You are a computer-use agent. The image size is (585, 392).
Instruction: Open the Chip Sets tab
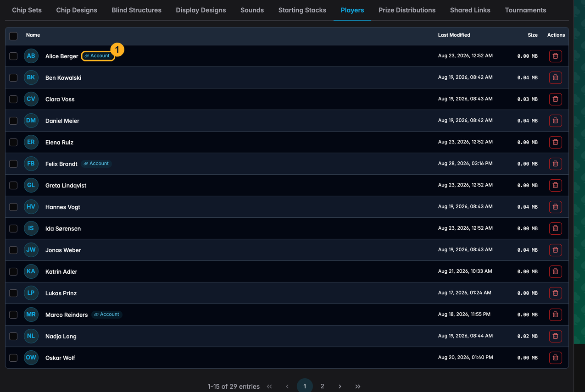tap(27, 10)
